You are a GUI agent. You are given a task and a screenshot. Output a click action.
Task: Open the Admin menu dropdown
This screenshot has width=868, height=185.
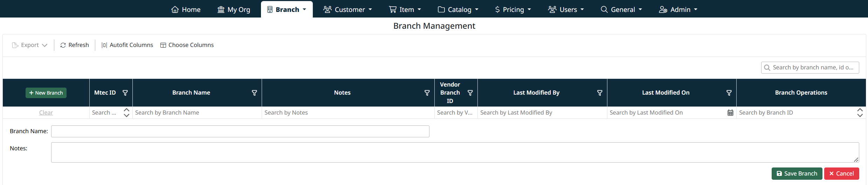(678, 9)
